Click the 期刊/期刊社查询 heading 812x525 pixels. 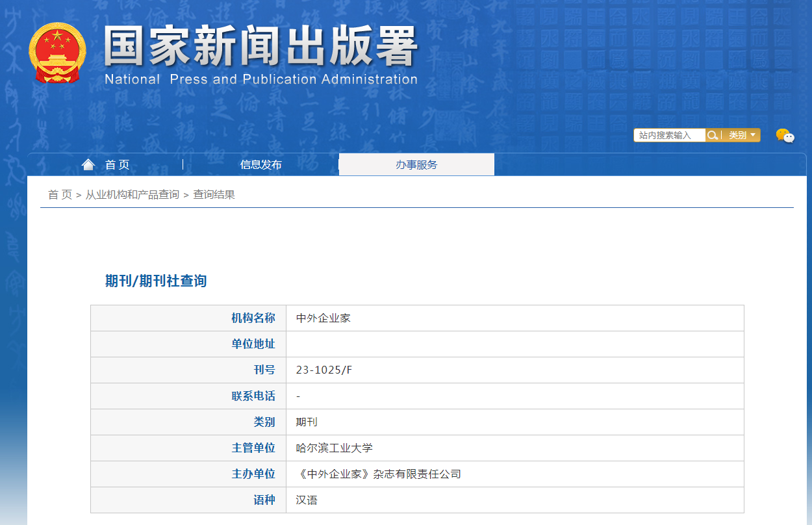coord(156,281)
